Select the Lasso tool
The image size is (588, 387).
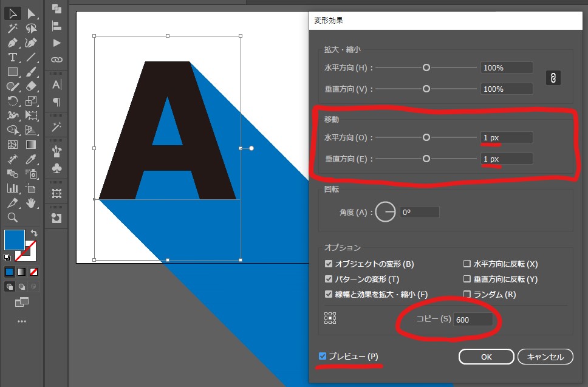click(31, 28)
